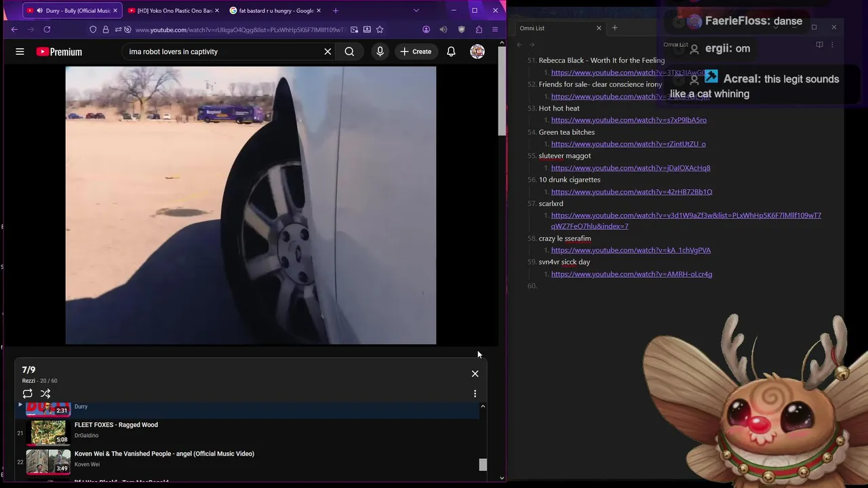Start voice search with microphone

[x=380, y=52]
